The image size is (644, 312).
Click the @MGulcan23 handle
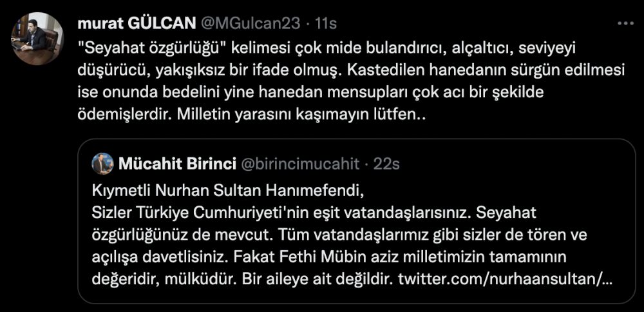click(x=252, y=23)
